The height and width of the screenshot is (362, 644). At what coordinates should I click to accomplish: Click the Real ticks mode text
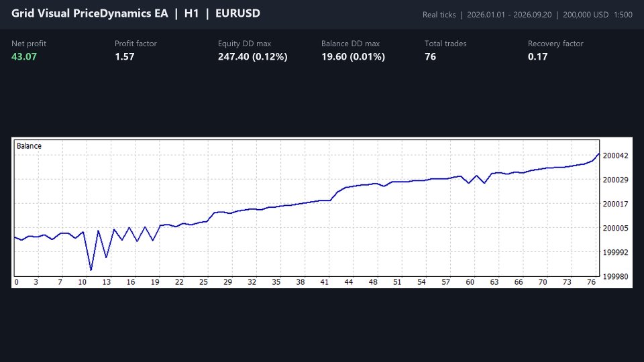pyautogui.click(x=439, y=15)
